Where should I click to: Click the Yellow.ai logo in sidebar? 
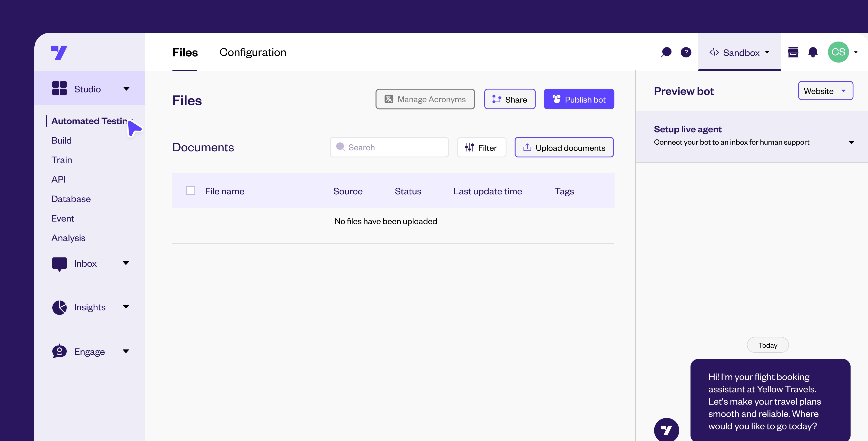(x=59, y=53)
